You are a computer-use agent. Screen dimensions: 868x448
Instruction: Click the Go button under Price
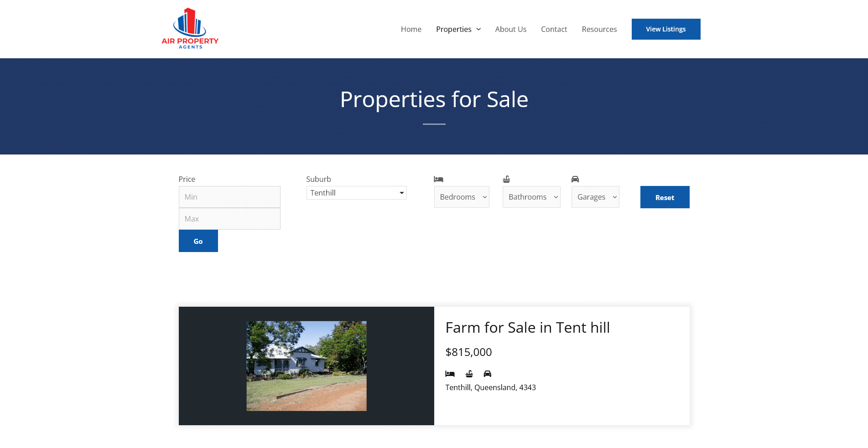198,241
